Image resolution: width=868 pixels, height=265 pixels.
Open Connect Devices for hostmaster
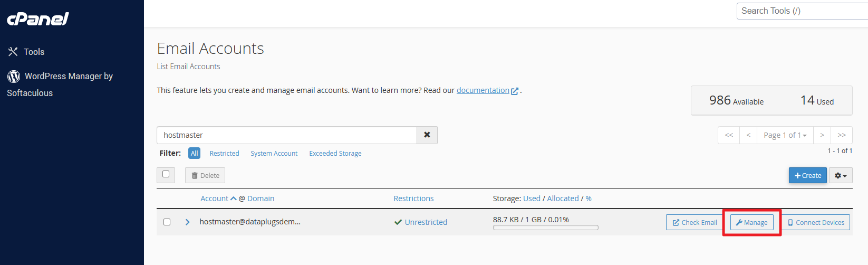coord(816,222)
